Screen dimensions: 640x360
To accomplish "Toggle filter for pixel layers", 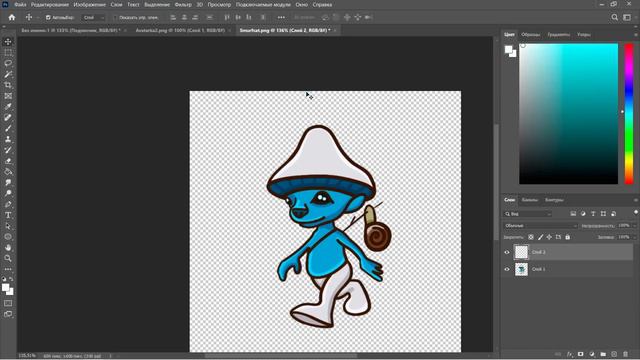I will tap(573, 213).
